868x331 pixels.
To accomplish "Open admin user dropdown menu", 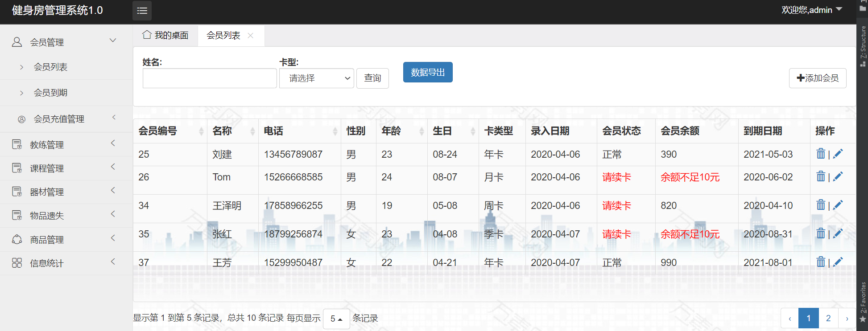I will click(811, 10).
